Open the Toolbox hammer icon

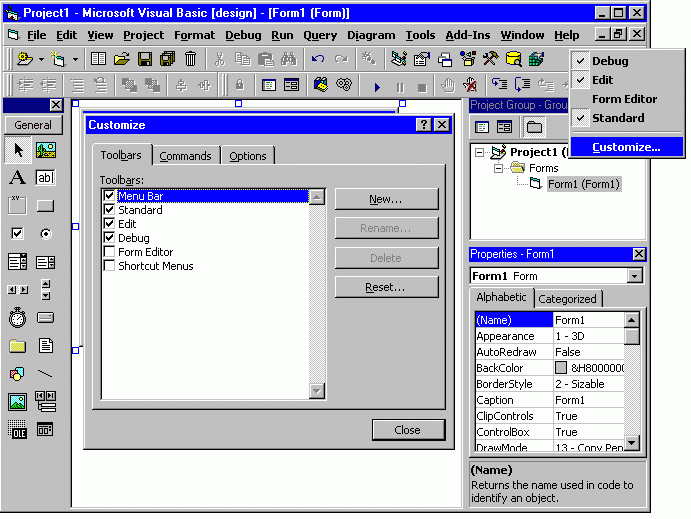point(490,59)
